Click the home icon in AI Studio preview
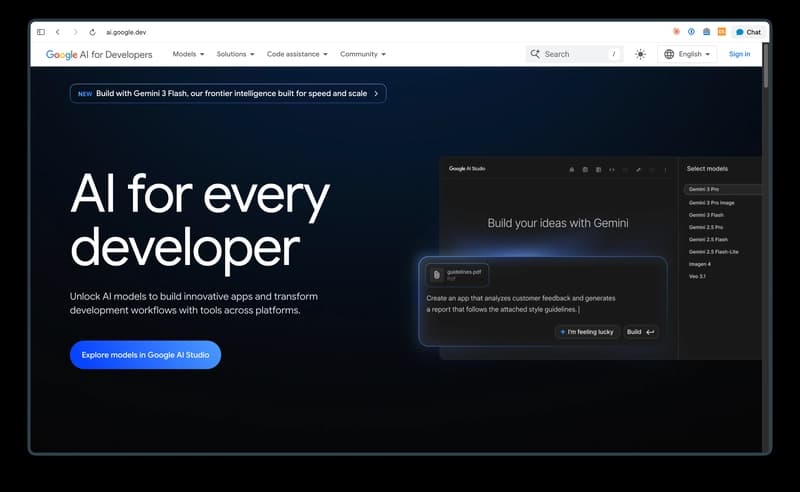The image size is (800, 492). (x=571, y=169)
